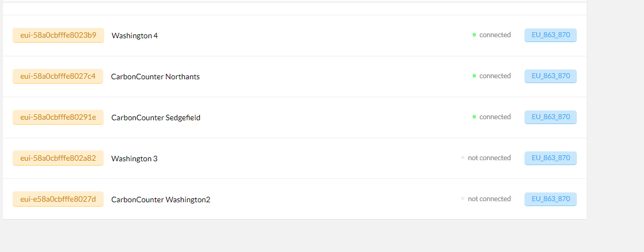
Task: Select the EU_863_870 tag for CarbonCounter Northants
Action: (550, 76)
